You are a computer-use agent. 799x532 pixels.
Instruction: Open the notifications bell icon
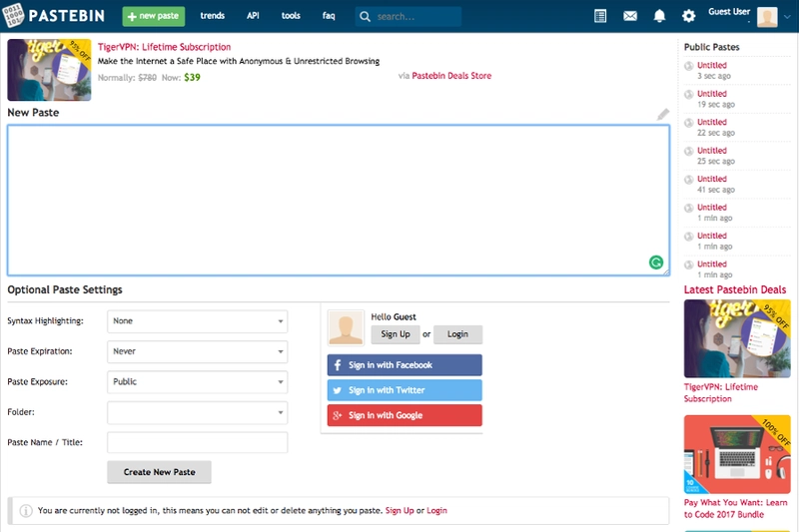659,16
